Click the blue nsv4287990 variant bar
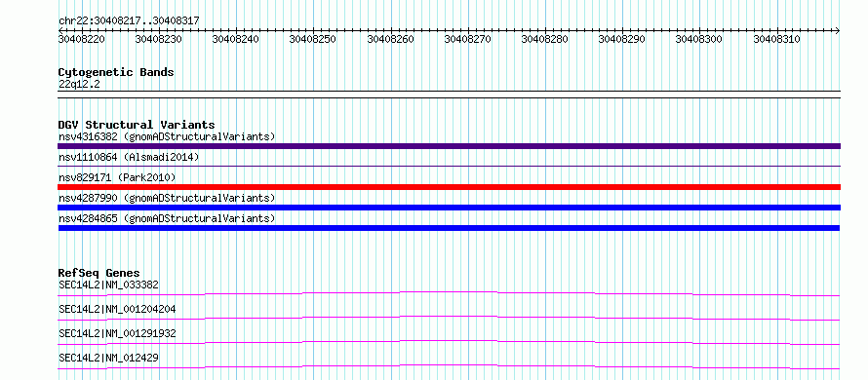The height and width of the screenshot is (380, 868). click(x=449, y=208)
